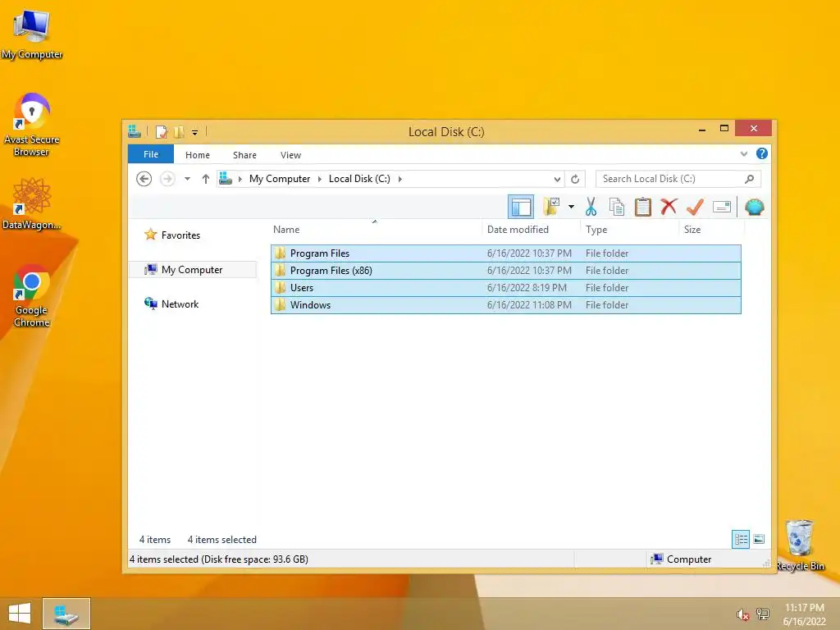840x630 pixels.
Task: Click the taskbar clock showing 11:17 PM
Action: pyautogui.click(x=804, y=614)
